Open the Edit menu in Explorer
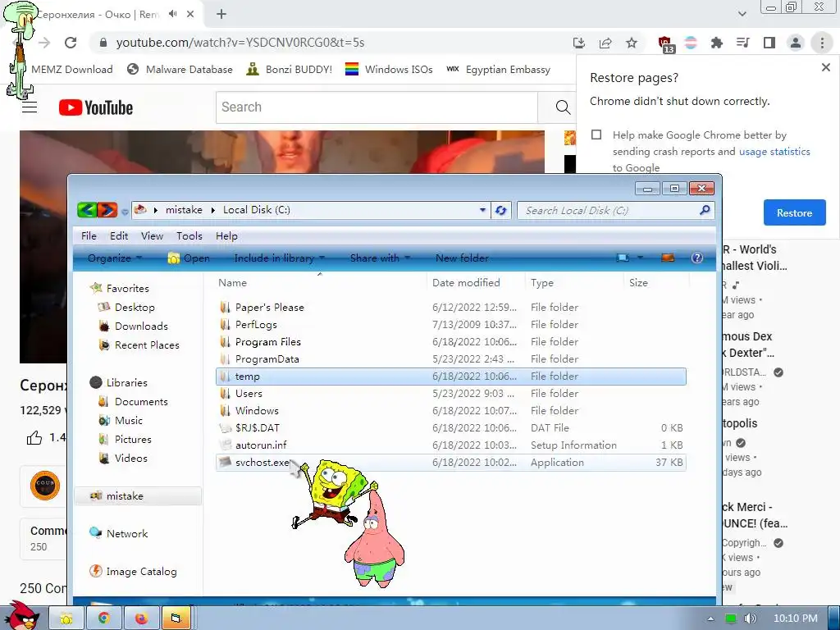This screenshot has width=840, height=630. 119,235
